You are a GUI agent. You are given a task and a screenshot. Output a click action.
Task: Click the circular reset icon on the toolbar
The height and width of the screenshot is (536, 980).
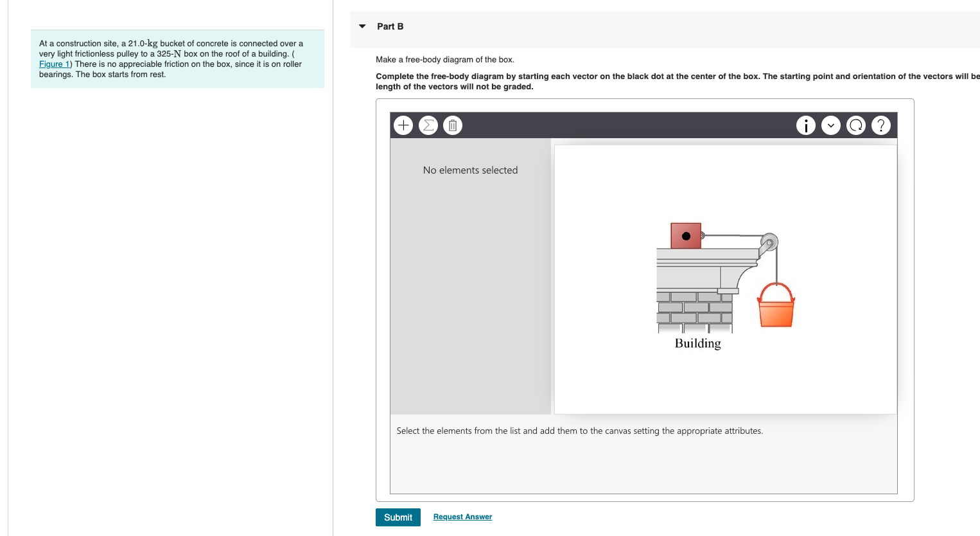click(856, 125)
